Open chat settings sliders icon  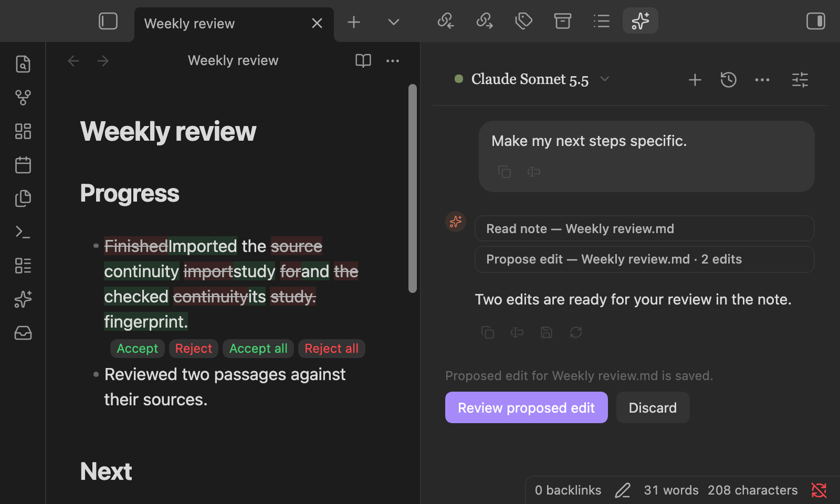point(800,80)
